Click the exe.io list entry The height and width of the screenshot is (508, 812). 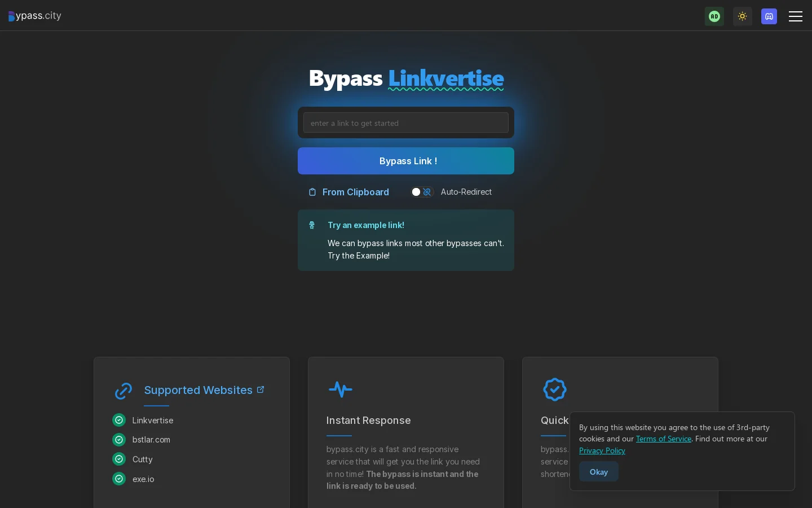(143, 479)
